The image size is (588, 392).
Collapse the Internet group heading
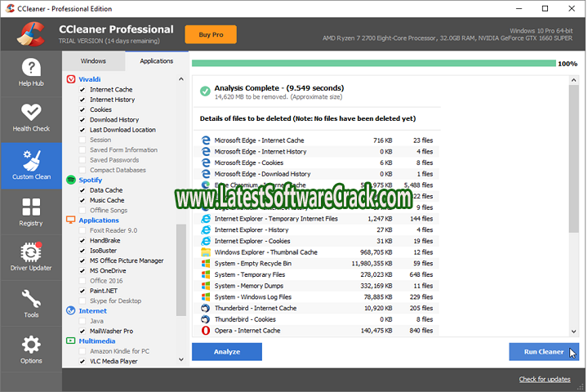coord(92,311)
